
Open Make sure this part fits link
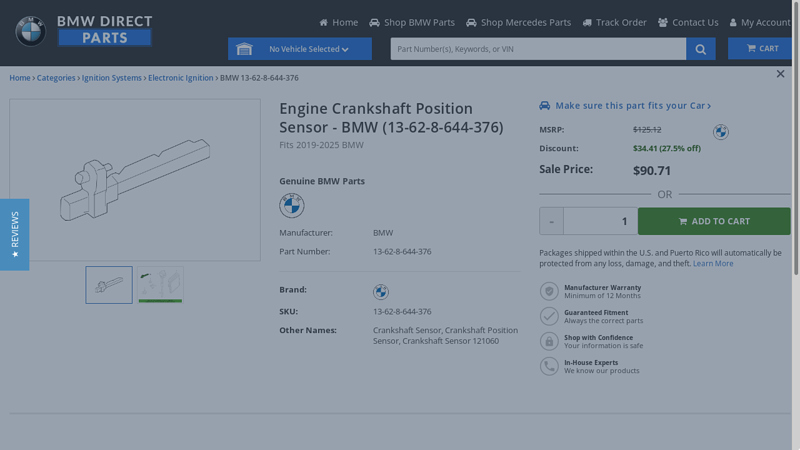tap(633, 106)
